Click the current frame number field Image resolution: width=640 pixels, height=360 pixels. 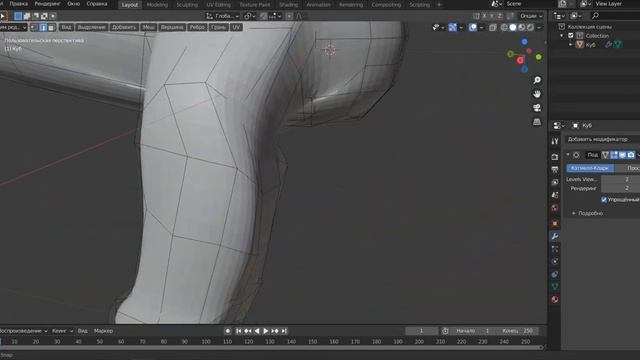coord(421,331)
